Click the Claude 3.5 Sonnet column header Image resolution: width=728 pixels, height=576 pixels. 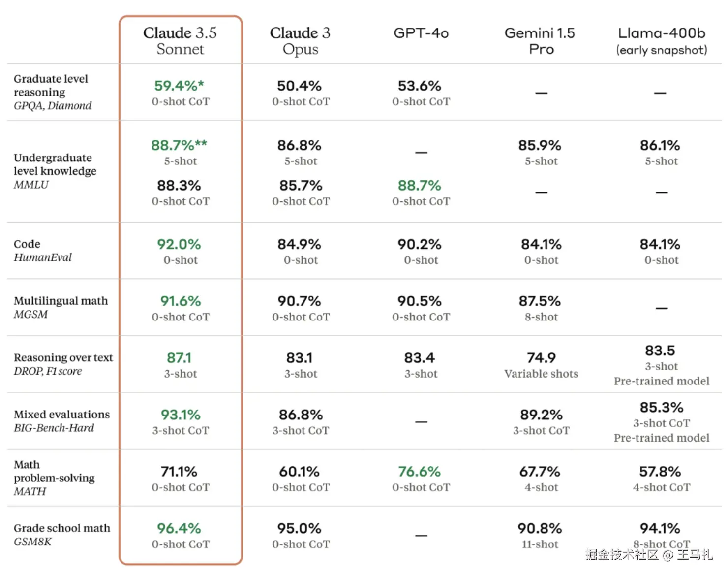tap(180, 41)
